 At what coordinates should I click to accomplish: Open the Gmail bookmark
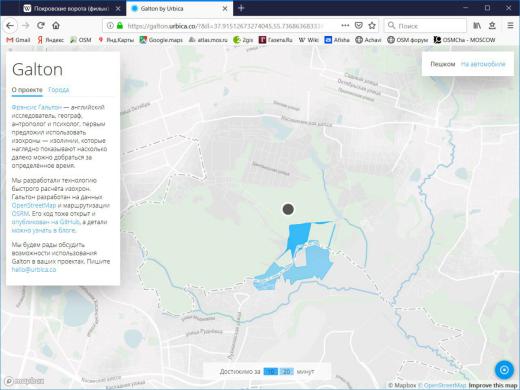18,40
